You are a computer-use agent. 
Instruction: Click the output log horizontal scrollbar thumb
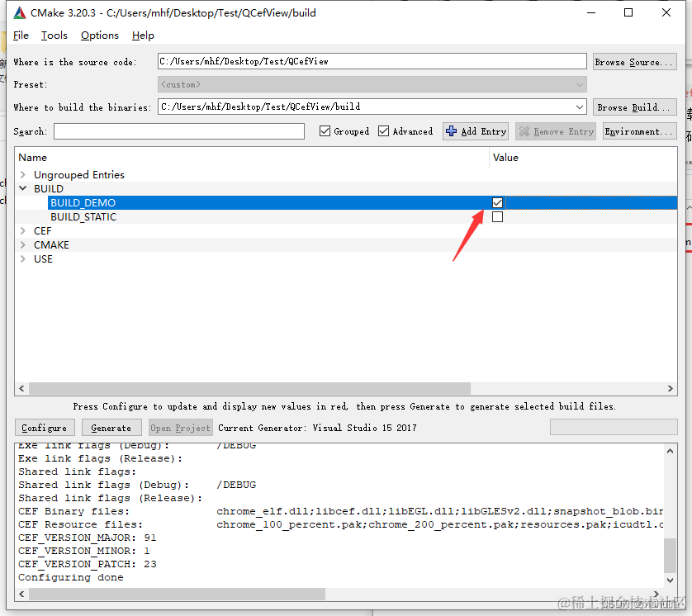[177, 594]
